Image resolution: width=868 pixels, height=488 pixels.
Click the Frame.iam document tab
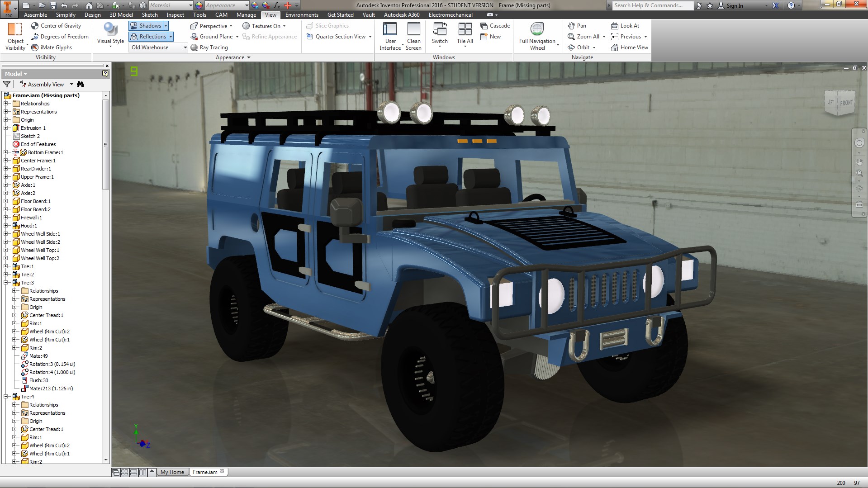[x=208, y=472]
